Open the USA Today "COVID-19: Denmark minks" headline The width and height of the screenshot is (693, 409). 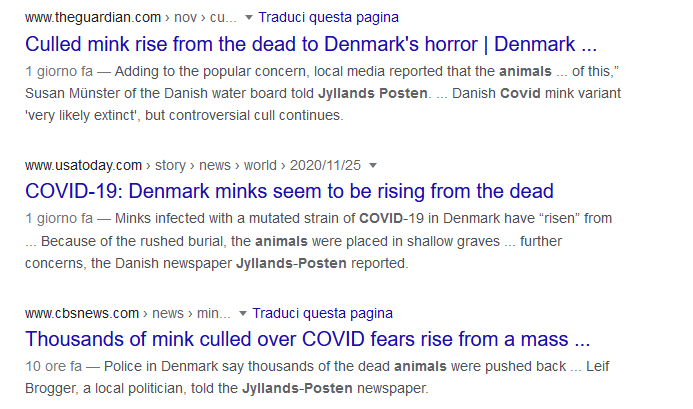289,191
